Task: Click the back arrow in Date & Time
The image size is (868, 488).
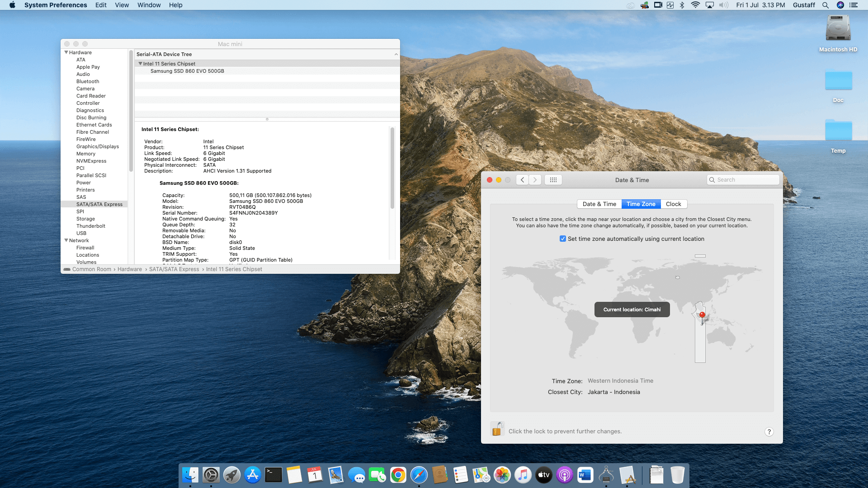Action: coord(522,179)
